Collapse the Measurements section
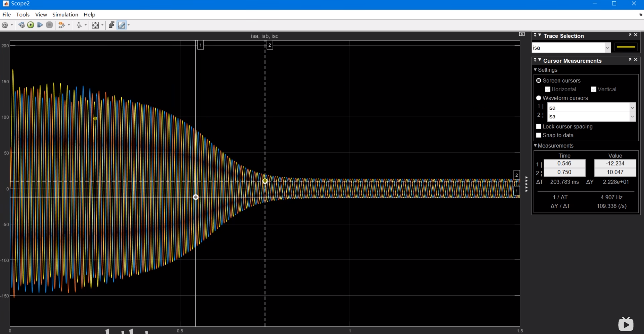Image resolution: width=644 pixels, height=334 pixels. coord(535,146)
